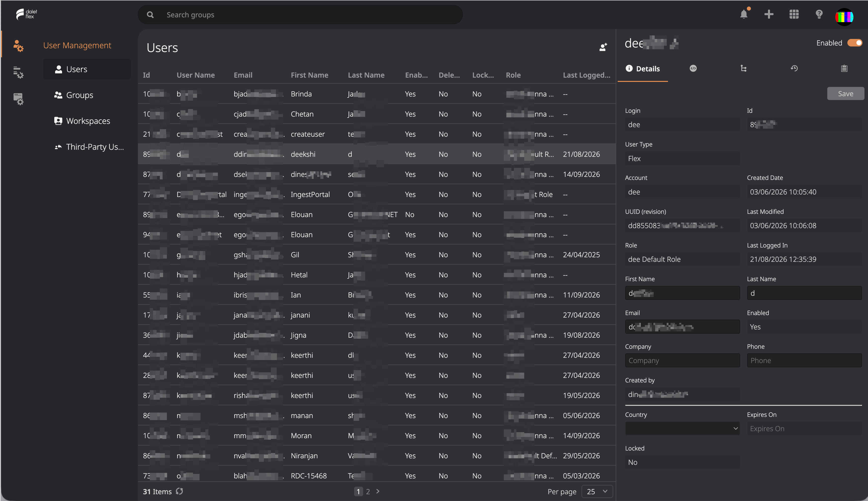
Task: Open Workspaces in the sidebar menu
Action: tap(87, 121)
